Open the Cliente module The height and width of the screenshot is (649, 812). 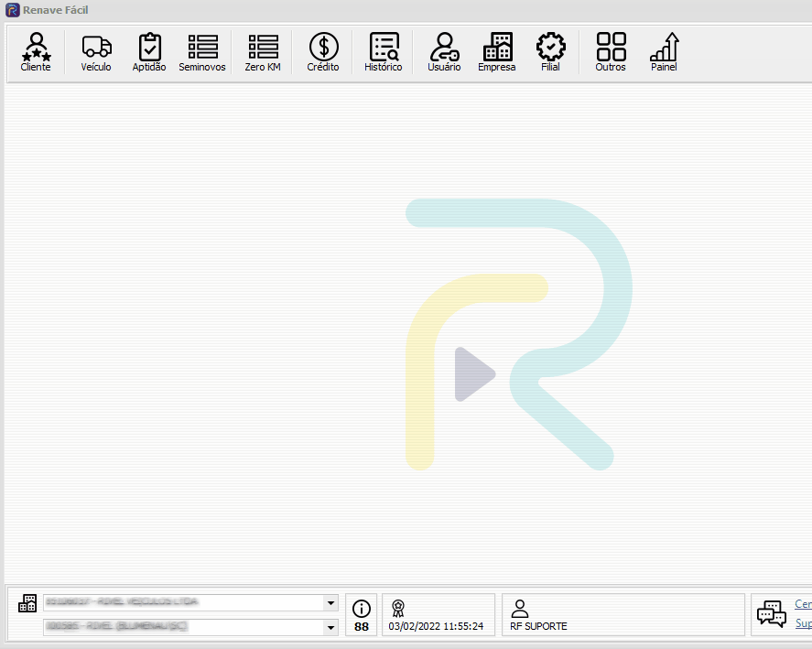[x=36, y=52]
